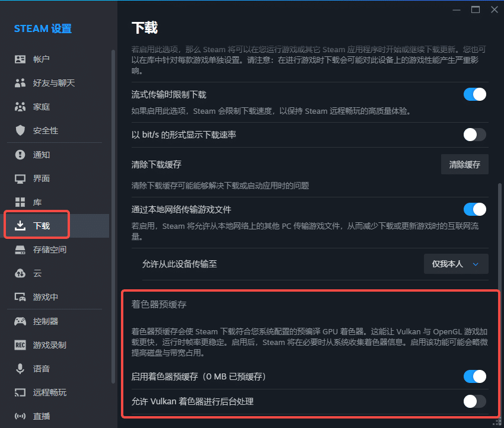Click the 着色器预缓存 section heading

pyautogui.click(x=159, y=304)
